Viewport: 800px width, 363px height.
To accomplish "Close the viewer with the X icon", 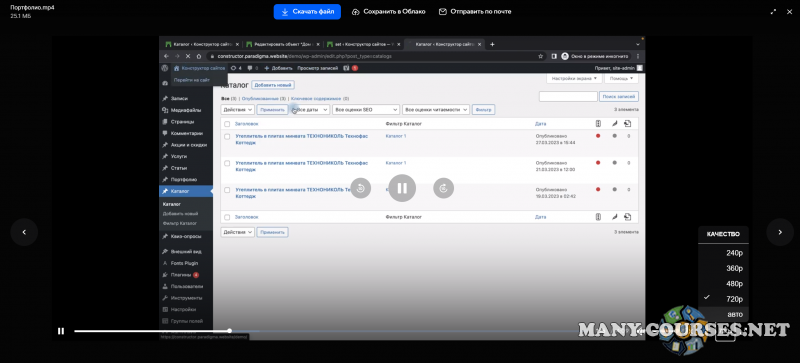I will click(789, 12).
